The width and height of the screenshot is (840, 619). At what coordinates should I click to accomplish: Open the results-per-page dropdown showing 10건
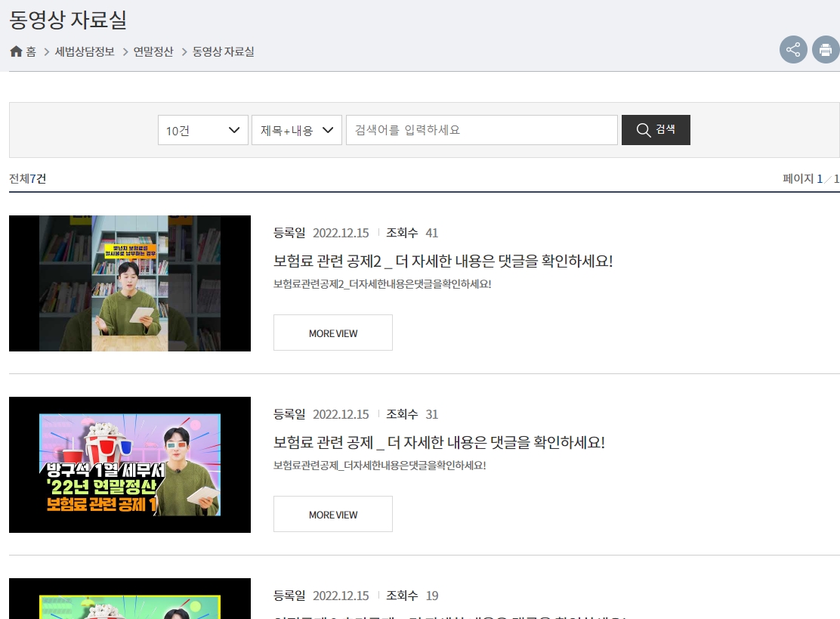point(203,129)
